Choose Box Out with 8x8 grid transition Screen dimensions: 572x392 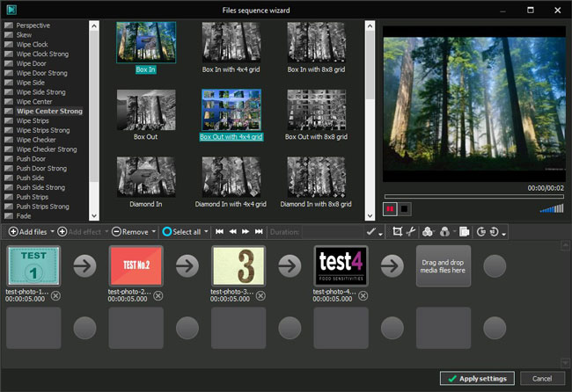coord(316,110)
